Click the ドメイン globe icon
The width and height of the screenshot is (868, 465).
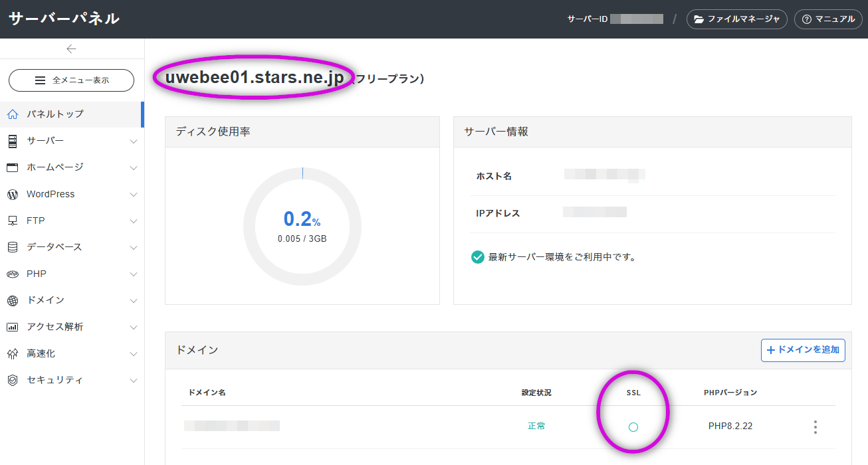(12, 300)
